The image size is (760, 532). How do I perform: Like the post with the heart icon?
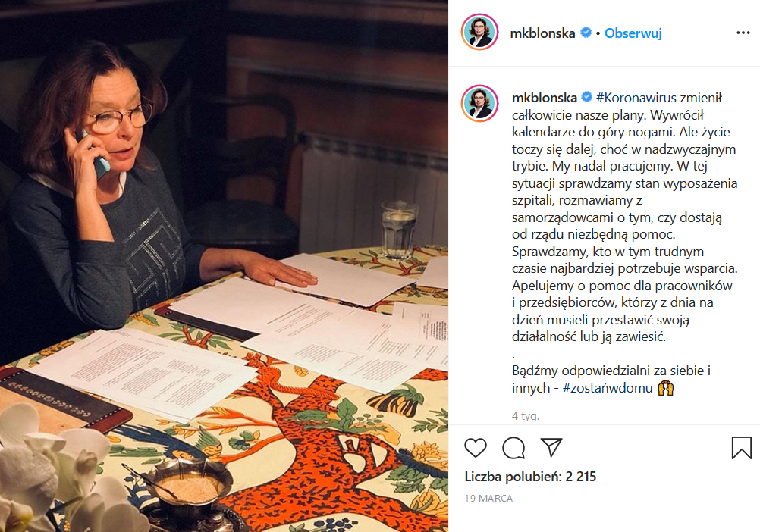tap(475, 447)
